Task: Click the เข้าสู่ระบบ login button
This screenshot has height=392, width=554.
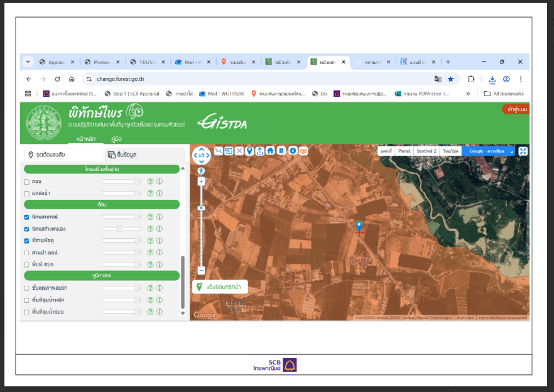Action: (516, 109)
